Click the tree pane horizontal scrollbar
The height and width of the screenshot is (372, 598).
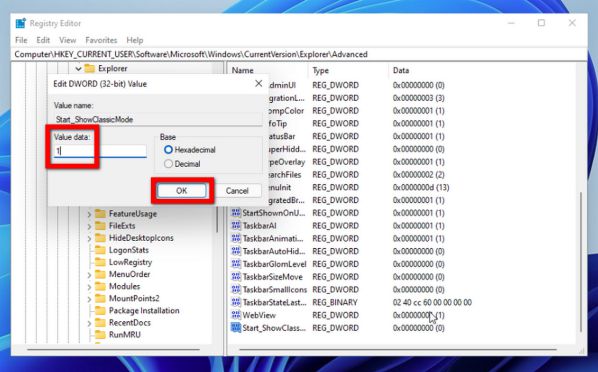(113, 349)
